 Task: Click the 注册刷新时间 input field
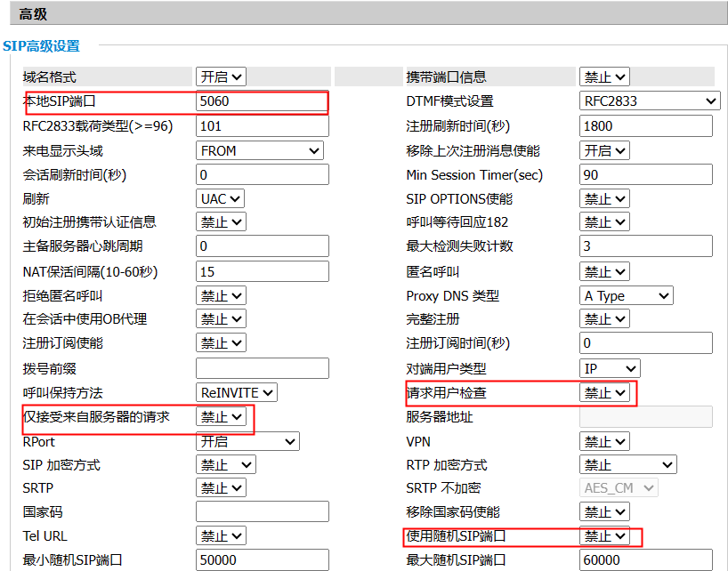pos(645,126)
